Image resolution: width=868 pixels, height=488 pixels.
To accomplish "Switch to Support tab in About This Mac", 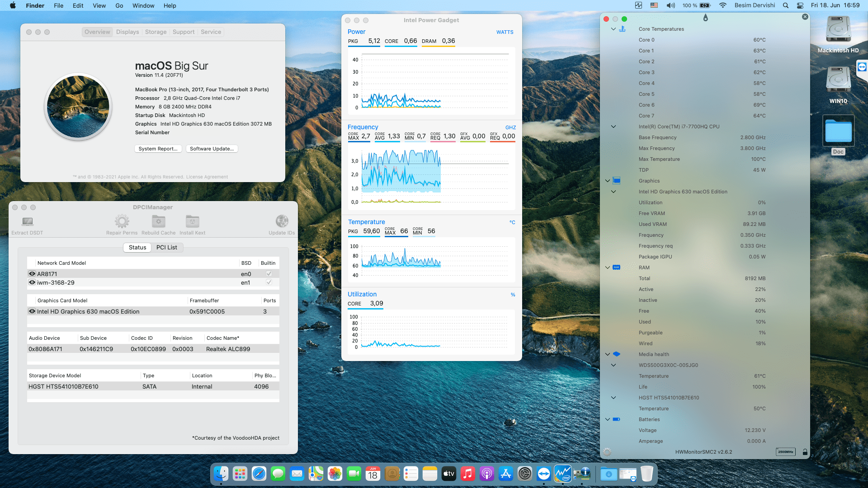I will tap(184, 32).
